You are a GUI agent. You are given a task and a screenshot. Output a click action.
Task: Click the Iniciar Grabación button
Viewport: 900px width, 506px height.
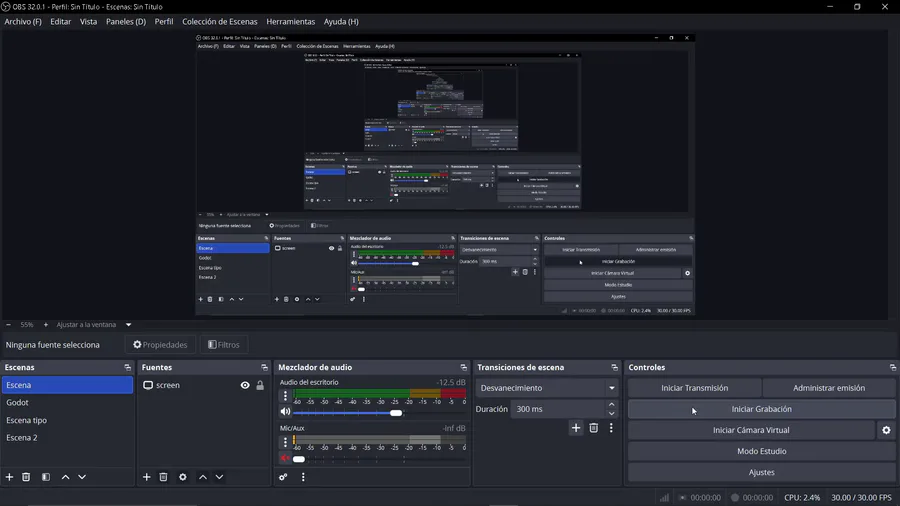762,409
